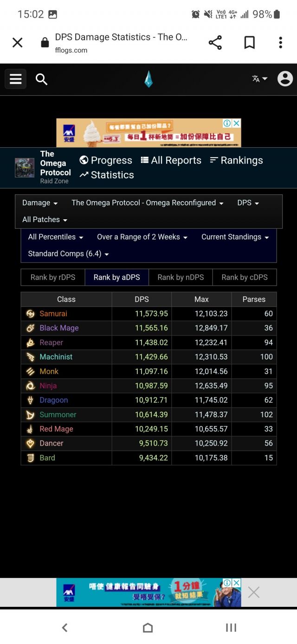297x644 pixels.
Task: Open the All Reports link
Action: click(x=171, y=160)
